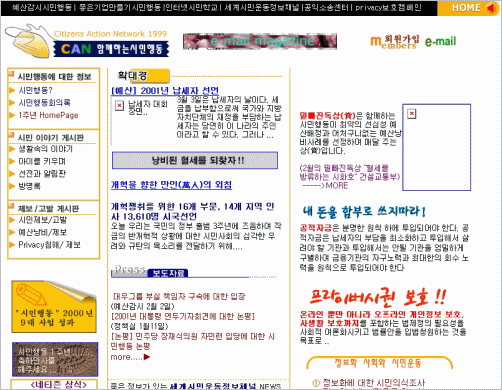Viewport: 502px width, 390px height.
Task: Open 1주년 HomePage sidebar link
Action: click(48, 115)
